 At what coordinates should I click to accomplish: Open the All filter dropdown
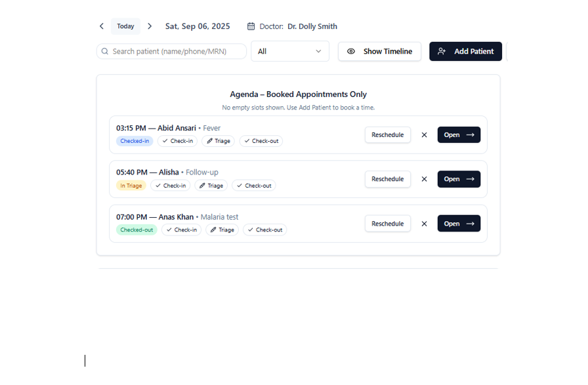[290, 51]
